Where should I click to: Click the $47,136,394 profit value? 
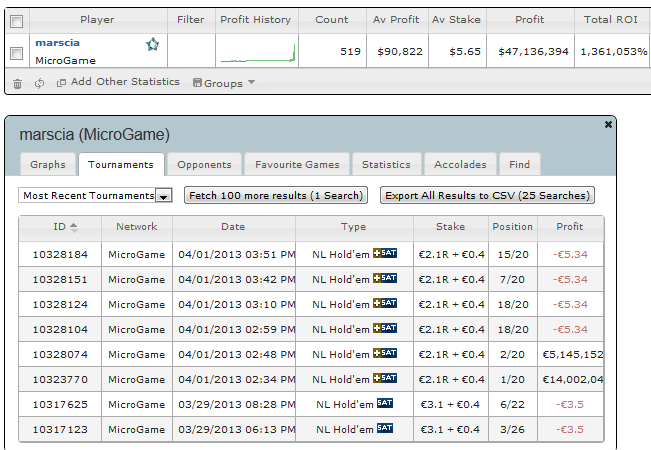click(x=533, y=51)
